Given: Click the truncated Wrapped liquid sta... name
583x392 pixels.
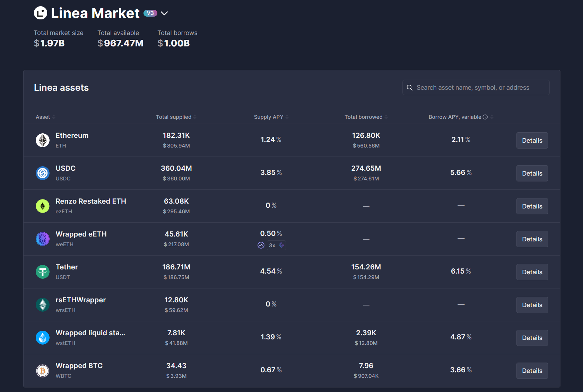Looking at the screenshot, I should tap(90, 333).
